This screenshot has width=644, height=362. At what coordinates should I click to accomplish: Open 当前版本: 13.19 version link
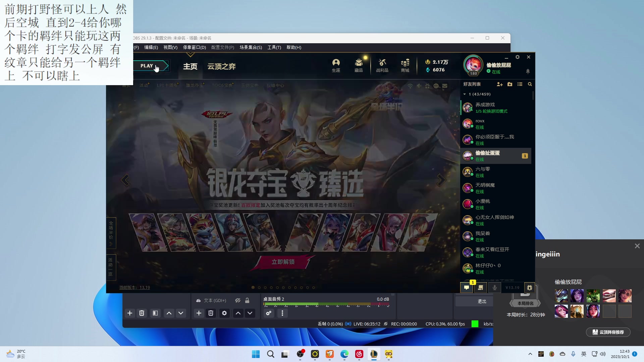coord(135,288)
